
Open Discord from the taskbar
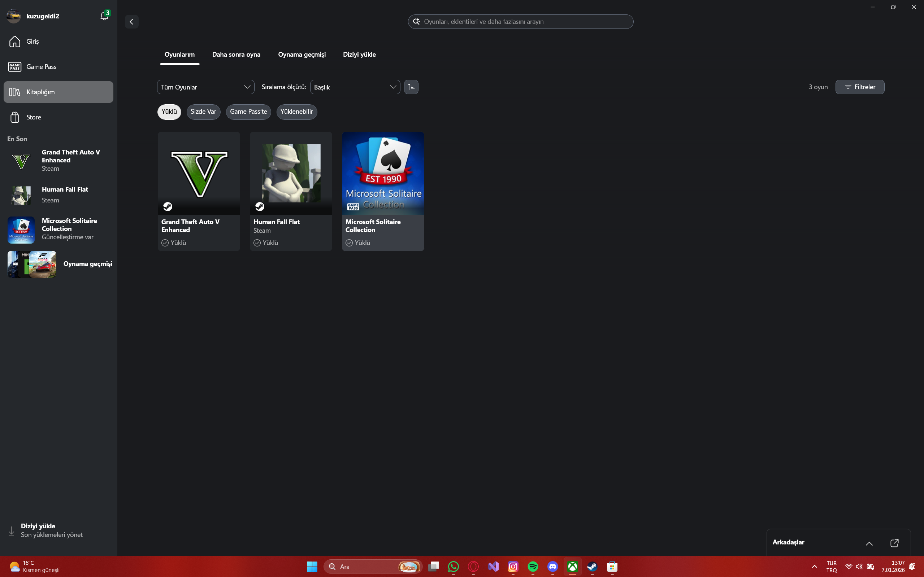tap(553, 567)
